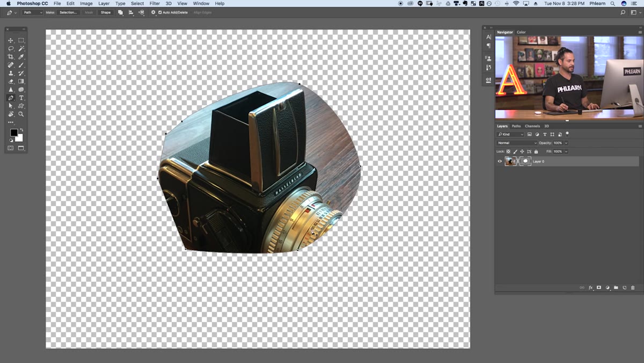Click the Shape button in options bar
Image resolution: width=644 pixels, height=363 pixels.
[106, 12]
